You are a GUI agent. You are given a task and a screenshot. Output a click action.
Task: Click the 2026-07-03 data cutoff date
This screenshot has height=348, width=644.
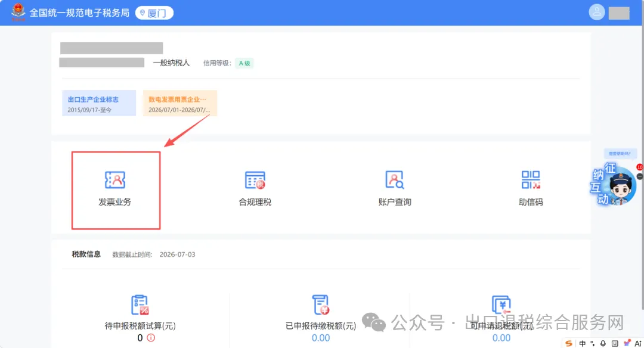[x=178, y=254]
